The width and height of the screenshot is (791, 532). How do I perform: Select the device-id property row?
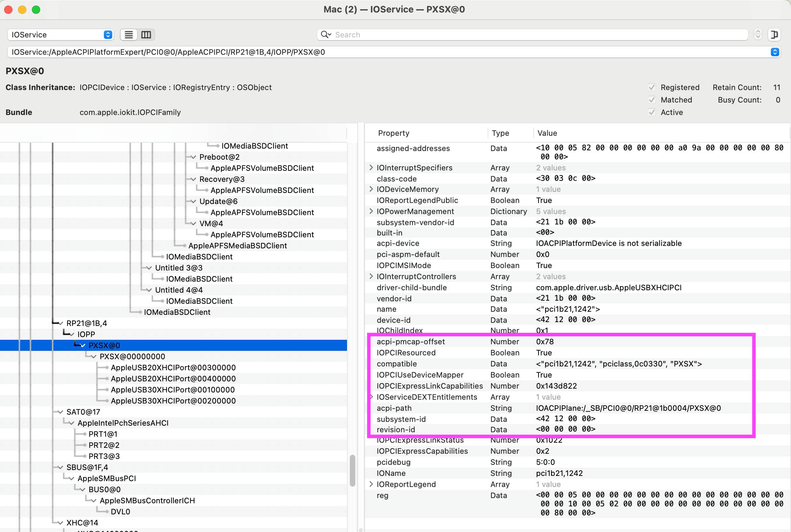point(578,320)
